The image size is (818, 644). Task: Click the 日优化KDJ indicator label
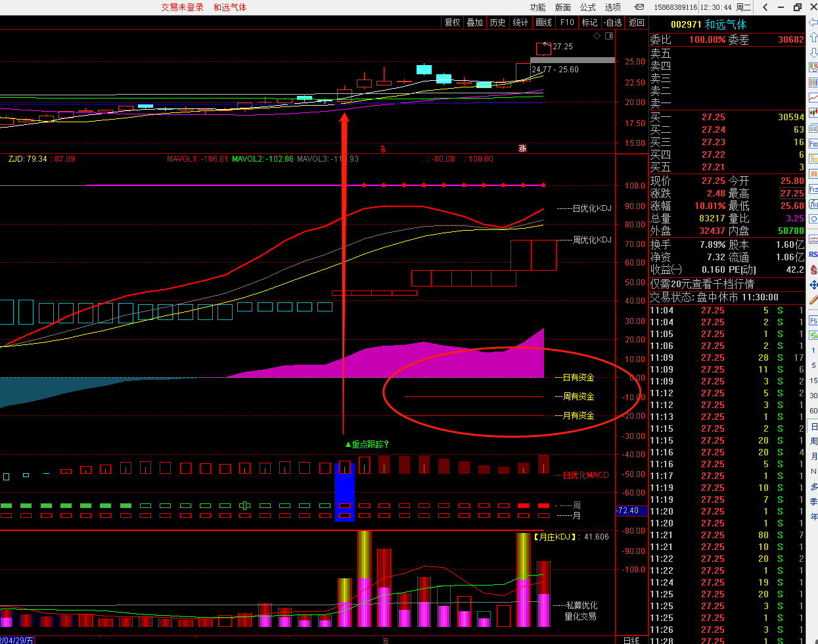[592, 208]
